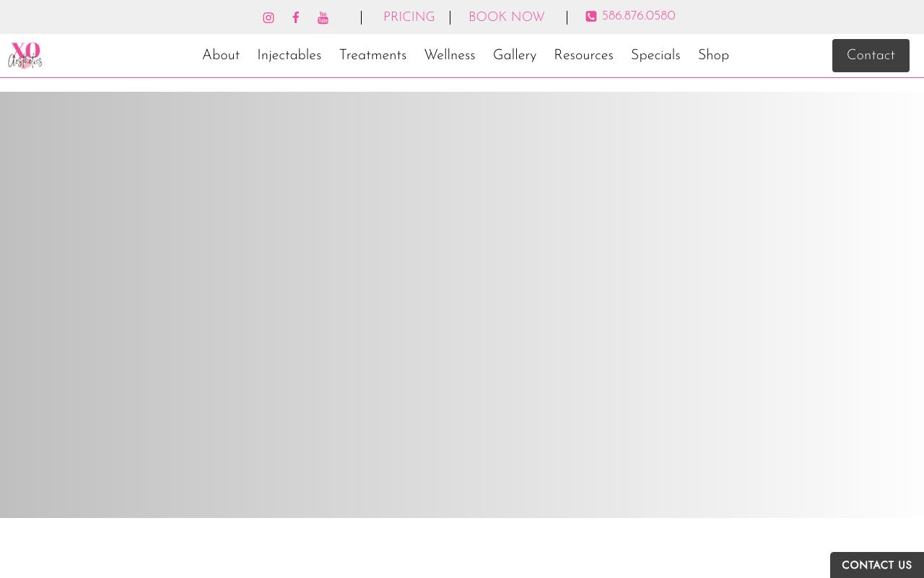Open the floating CONTACT US tab
This screenshot has width=924, height=578.
[876, 566]
